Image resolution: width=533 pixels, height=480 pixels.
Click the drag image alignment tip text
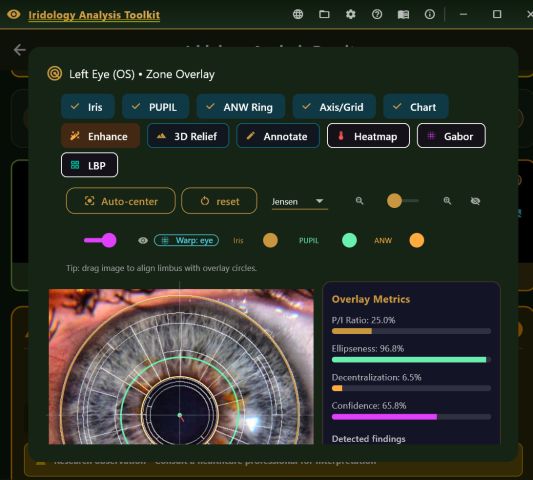161,268
